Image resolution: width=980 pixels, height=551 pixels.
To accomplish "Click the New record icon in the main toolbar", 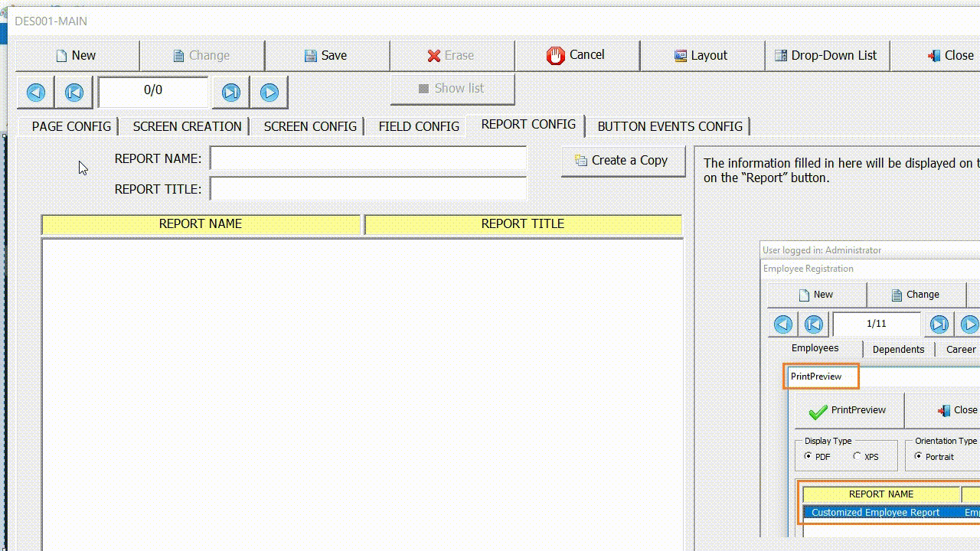I will coord(67,54).
